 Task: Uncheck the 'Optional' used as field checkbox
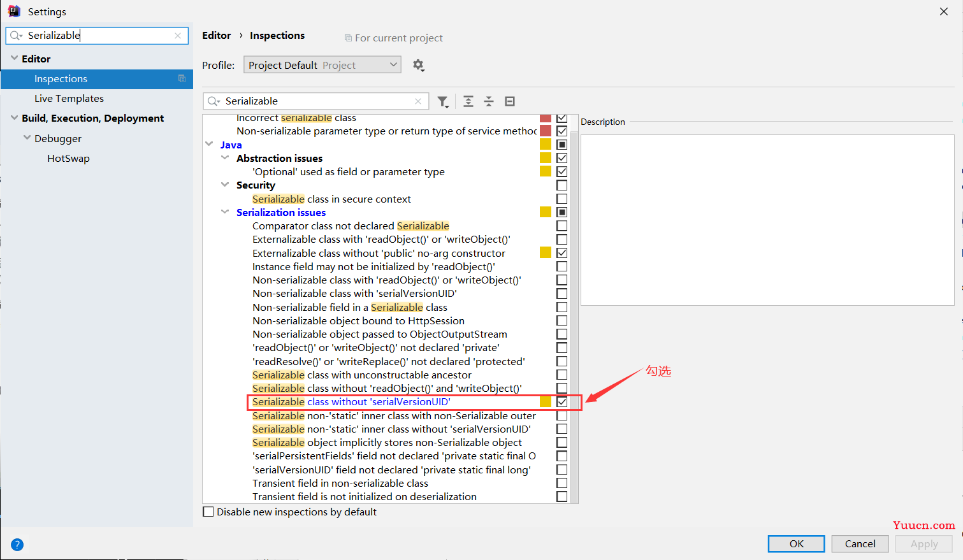pyautogui.click(x=561, y=171)
